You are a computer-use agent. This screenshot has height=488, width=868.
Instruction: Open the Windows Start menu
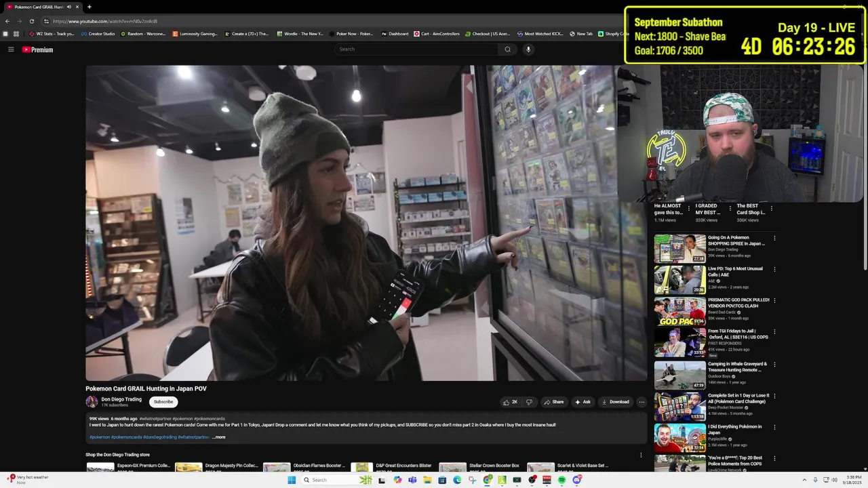click(x=292, y=480)
